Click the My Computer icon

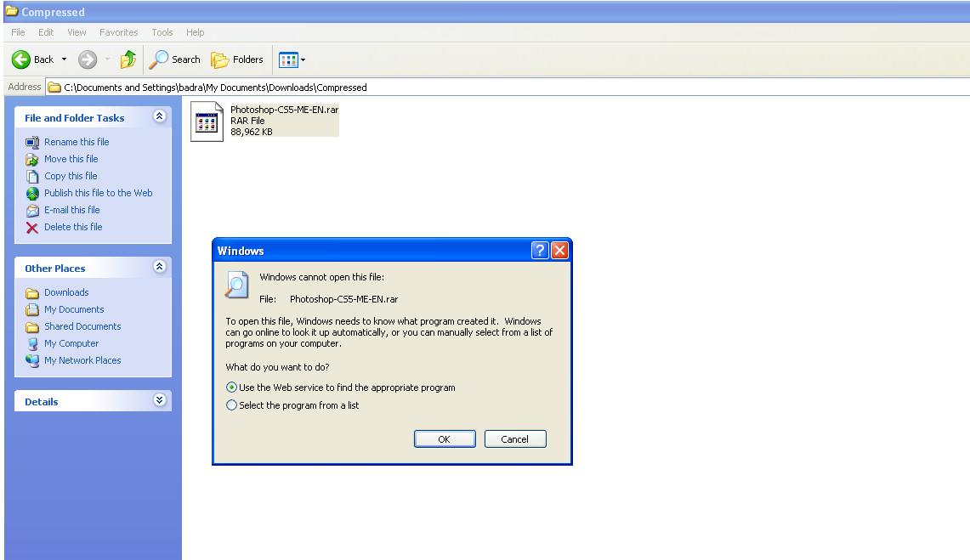32,343
